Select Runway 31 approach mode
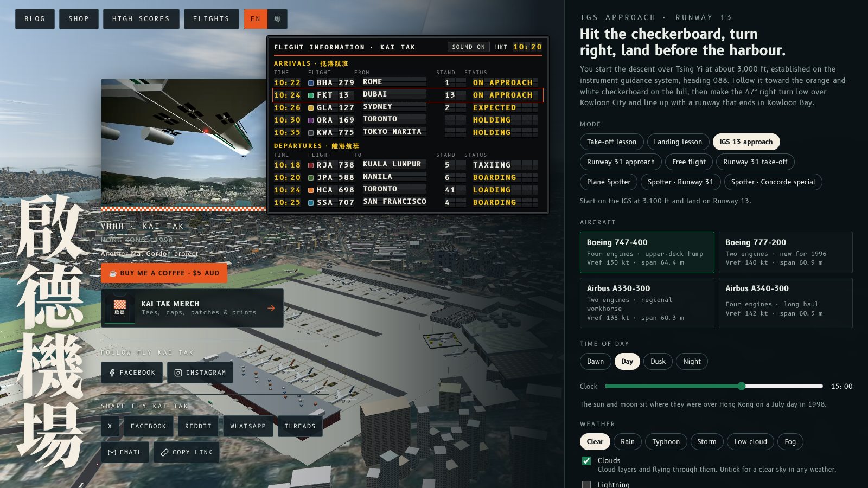Viewport: 868px width, 488px height. [x=621, y=162]
